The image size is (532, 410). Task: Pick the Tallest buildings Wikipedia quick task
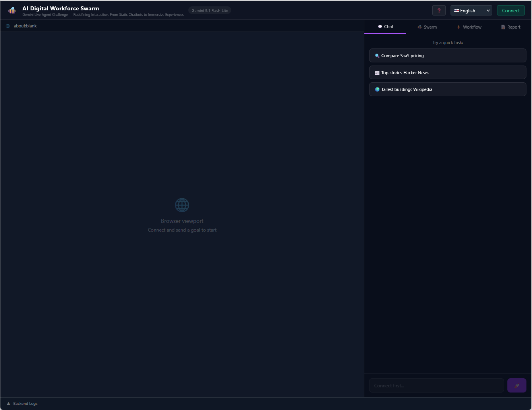tap(447, 89)
